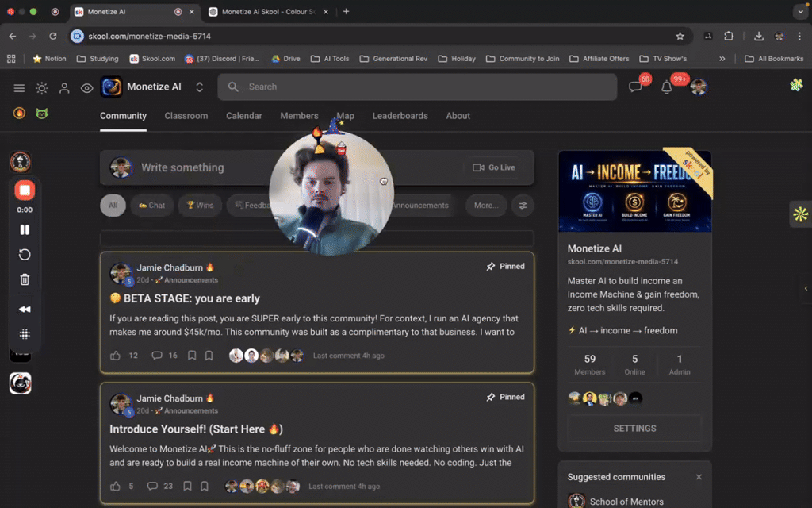Click the Monetize AI community logo

tap(111, 87)
